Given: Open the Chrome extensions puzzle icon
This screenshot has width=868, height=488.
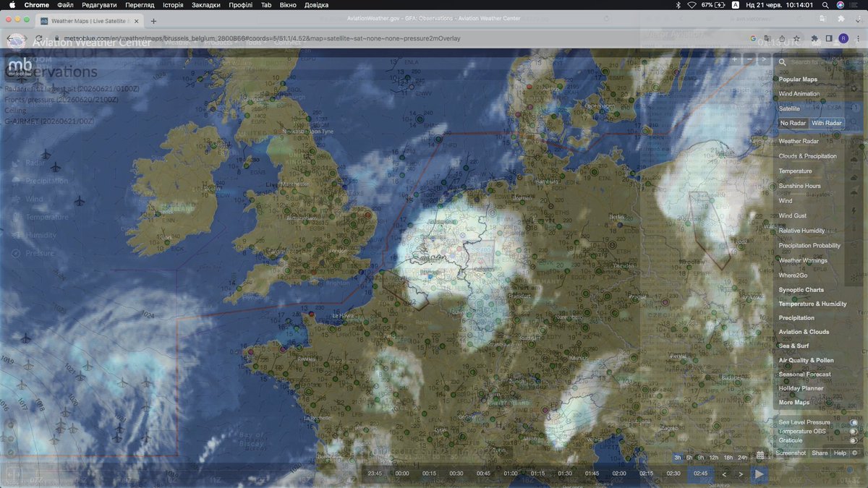Looking at the screenshot, I should tap(815, 38).
